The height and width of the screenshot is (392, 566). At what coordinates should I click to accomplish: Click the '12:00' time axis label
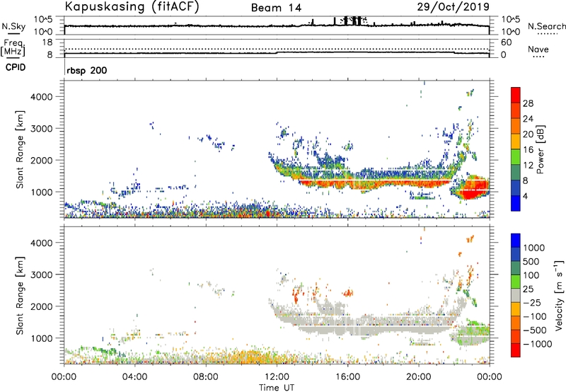[x=277, y=377]
